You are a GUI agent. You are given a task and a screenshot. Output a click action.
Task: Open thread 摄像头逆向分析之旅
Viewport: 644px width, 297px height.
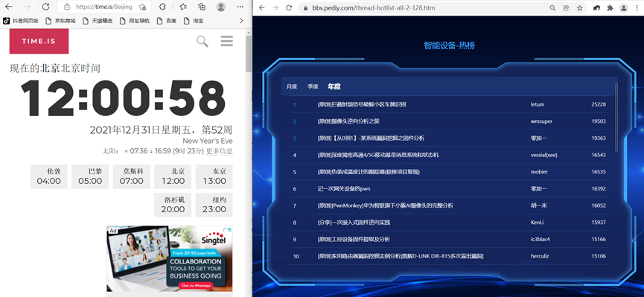pos(348,121)
